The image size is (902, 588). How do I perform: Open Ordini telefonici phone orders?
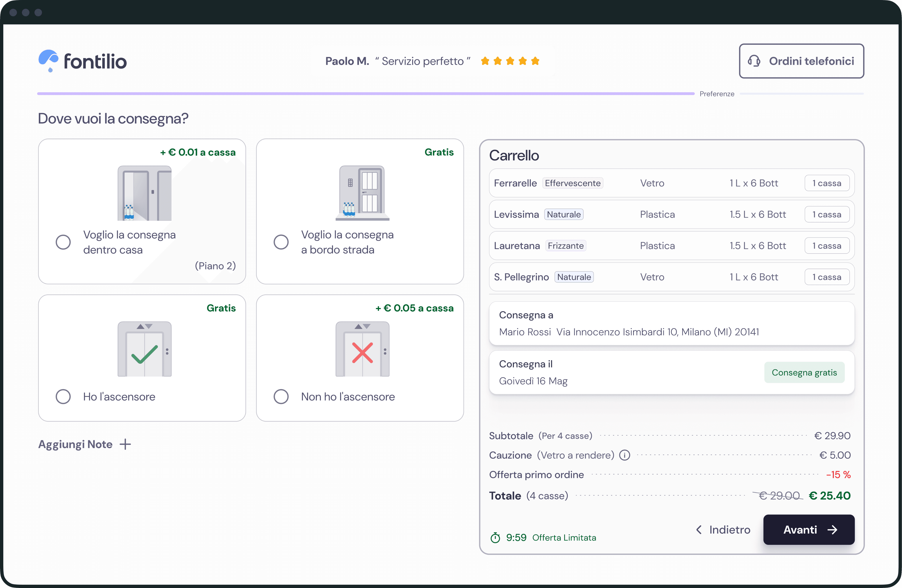tap(802, 61)
